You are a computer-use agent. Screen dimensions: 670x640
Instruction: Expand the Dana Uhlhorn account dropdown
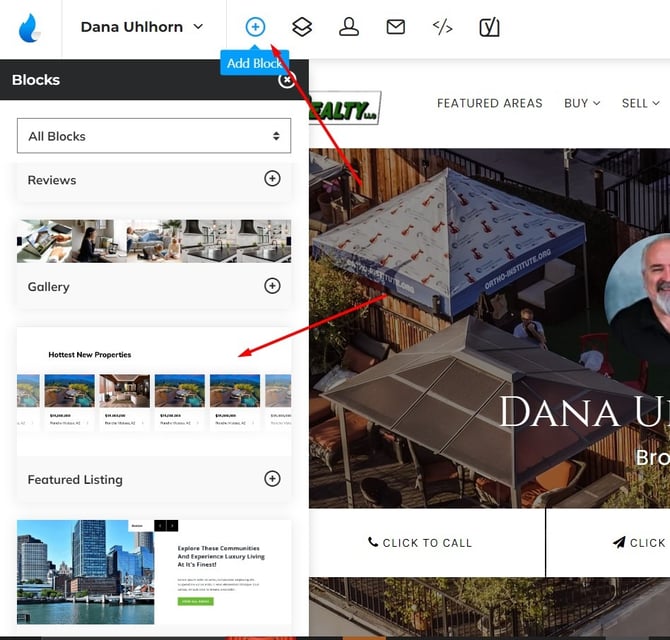[142, 27]
